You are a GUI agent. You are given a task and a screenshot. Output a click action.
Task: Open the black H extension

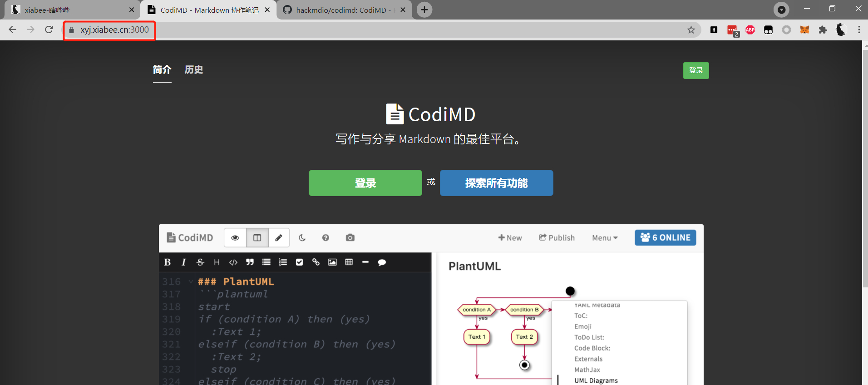pyautogui.click(x=714, y=30)
